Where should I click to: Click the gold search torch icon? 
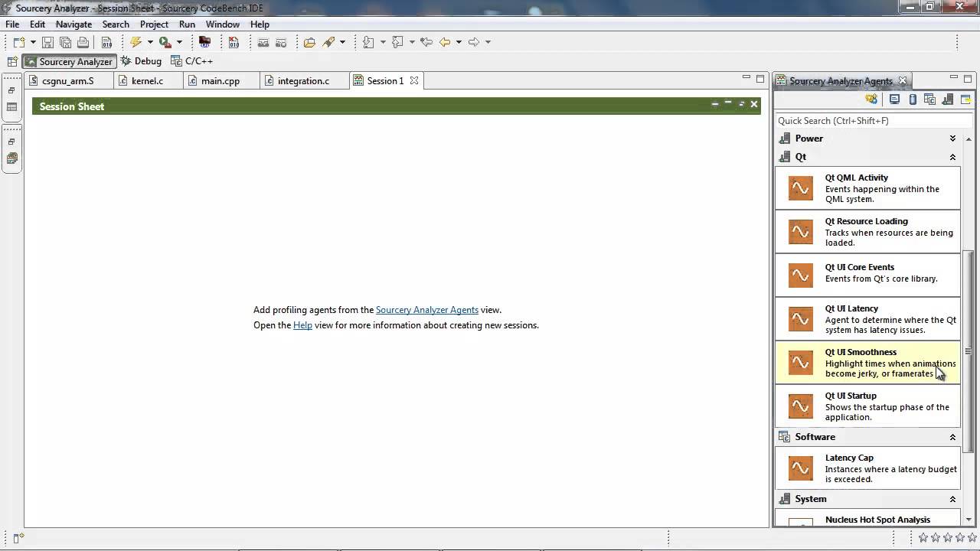(328, 42)
